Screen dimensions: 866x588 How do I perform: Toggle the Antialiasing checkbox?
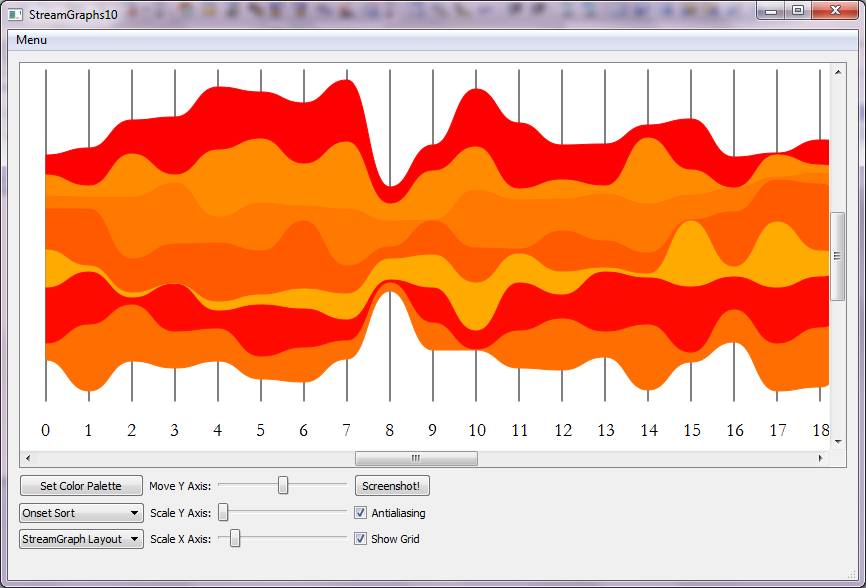360,513
